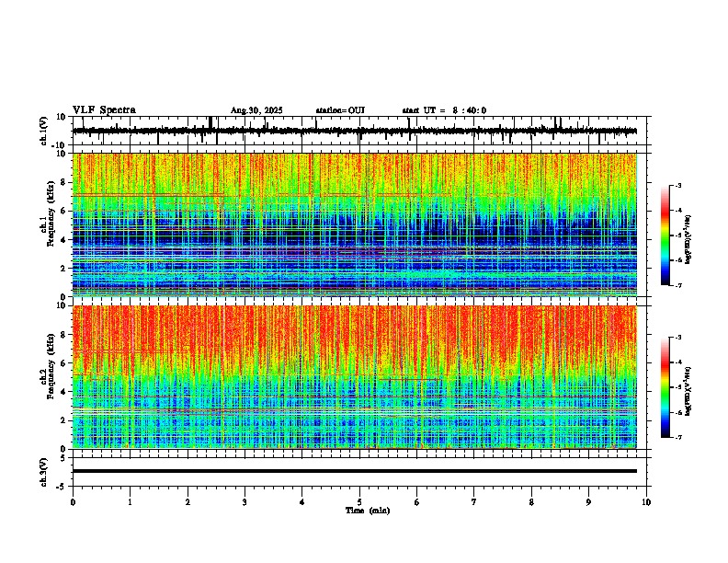Click the log(PSD) label beside ch.1 color bar
Screen dimensions: 728x563
point(688,239)
